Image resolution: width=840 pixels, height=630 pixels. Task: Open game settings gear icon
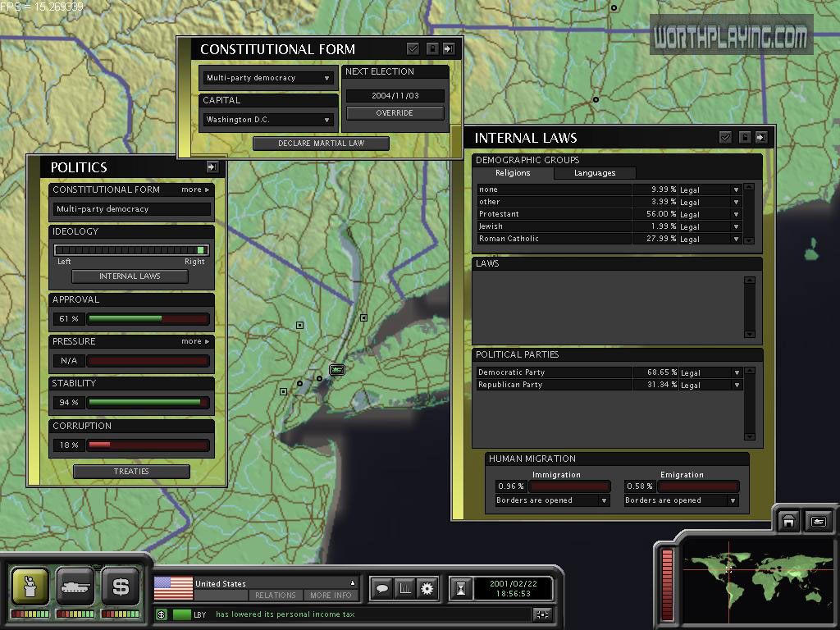tap(427, 588)
